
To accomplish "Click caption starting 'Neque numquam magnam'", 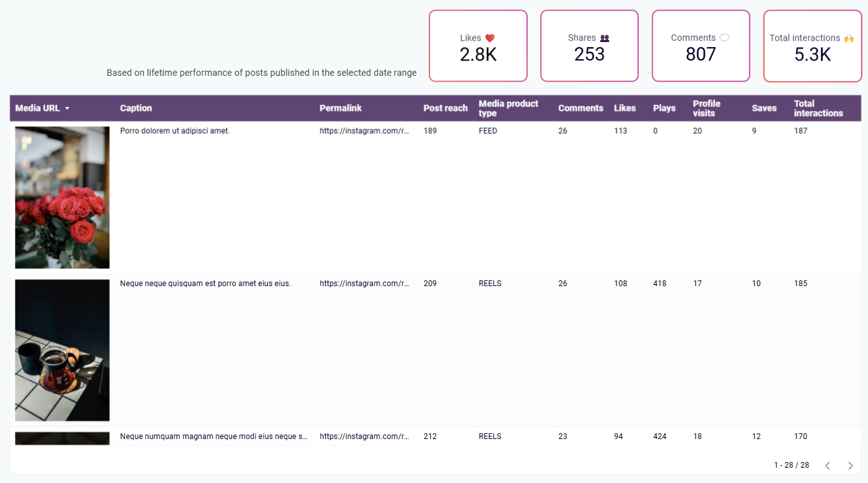I will point(214,436).
